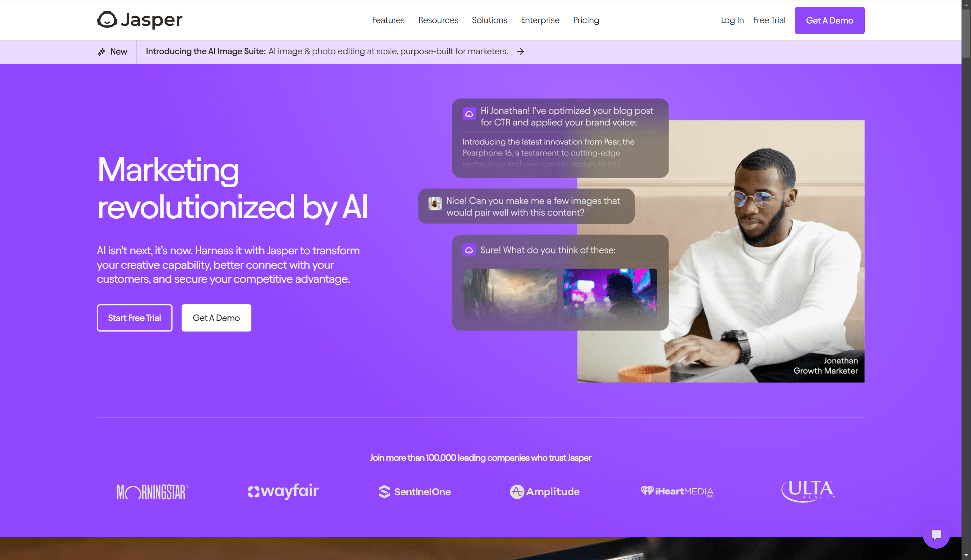Click the Start Free Trial button
Viewport: 971px width, 560px height.
click(x=134, y=318)
